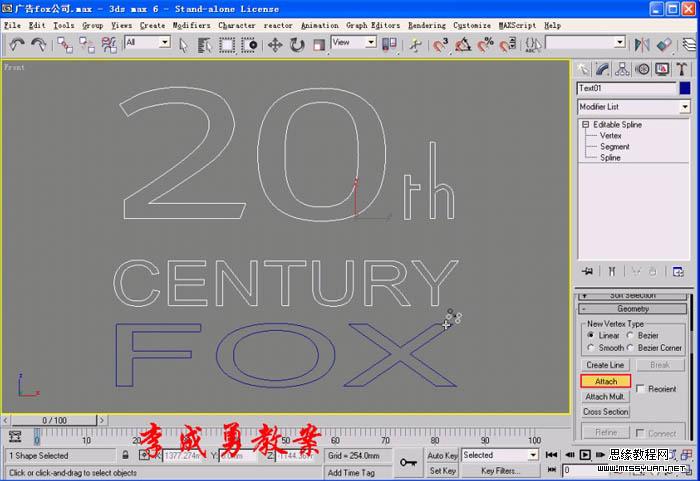The image size is (700, 481).
Task: Select Segment sub-object level
Action: (x=615, y=146)
